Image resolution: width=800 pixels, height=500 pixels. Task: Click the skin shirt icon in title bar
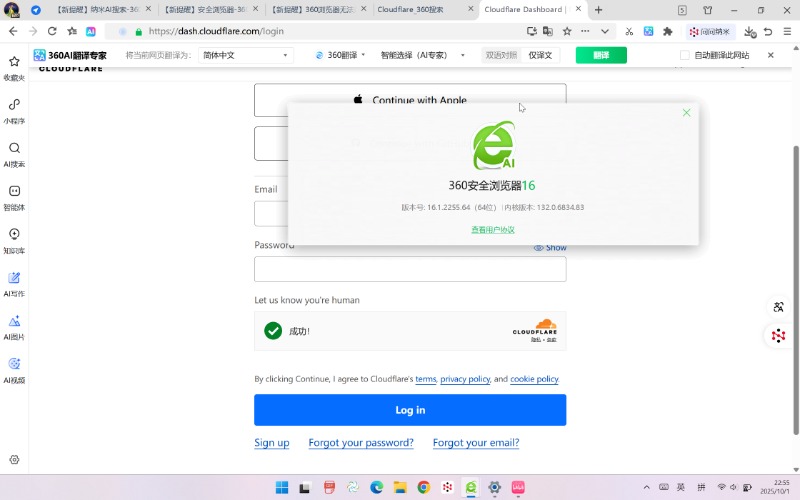click(708, 10)
